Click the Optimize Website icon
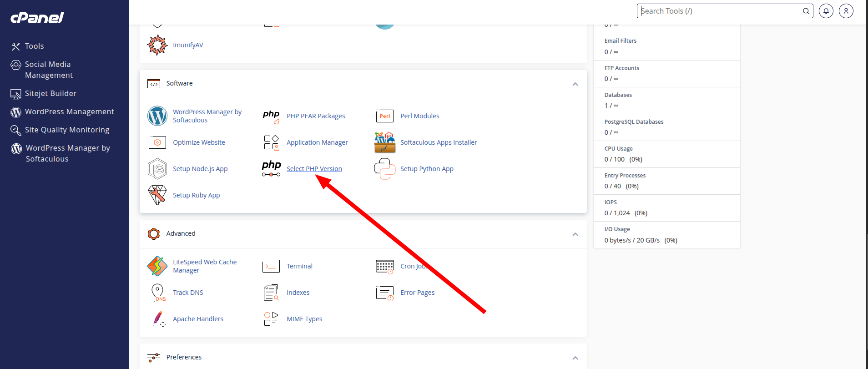Viewport: 868px width, 369px height. (157, 142)
